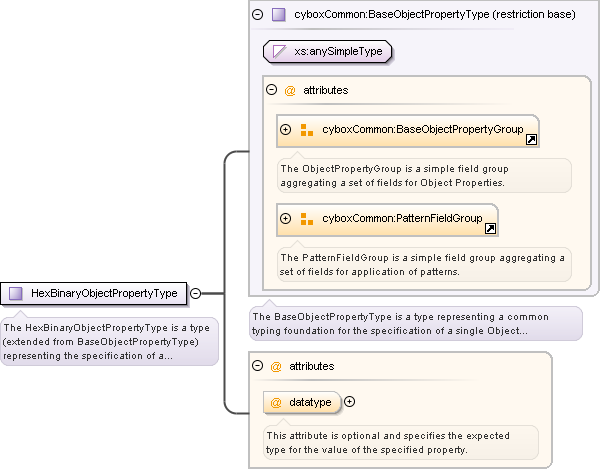Image resolution: width=601 pixels, height=470 pixels.
Task: Collapse the HexBinaryObjectPropertyType node
Action: (x=196, y=293)
